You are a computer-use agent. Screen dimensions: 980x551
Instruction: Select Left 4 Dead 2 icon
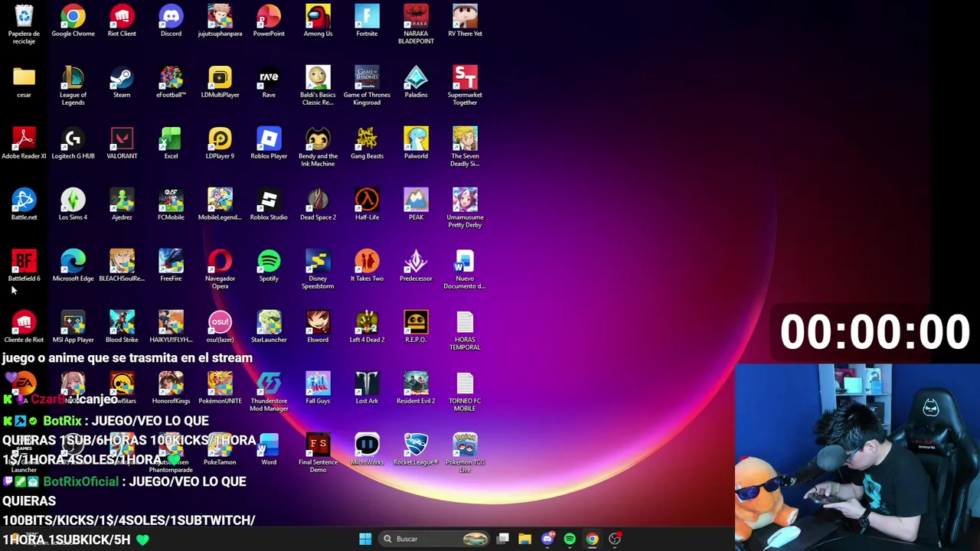coord(367,327)
